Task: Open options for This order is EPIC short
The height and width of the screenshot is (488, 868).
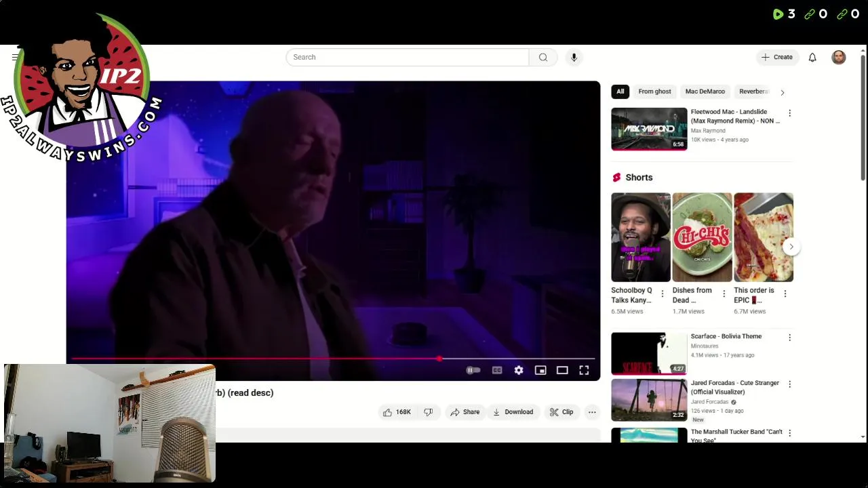Action: 785,294
